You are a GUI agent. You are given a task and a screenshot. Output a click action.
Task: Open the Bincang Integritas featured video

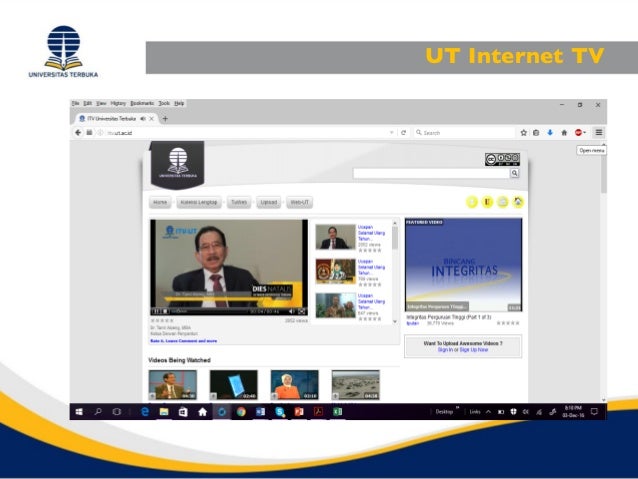point(463,265)
